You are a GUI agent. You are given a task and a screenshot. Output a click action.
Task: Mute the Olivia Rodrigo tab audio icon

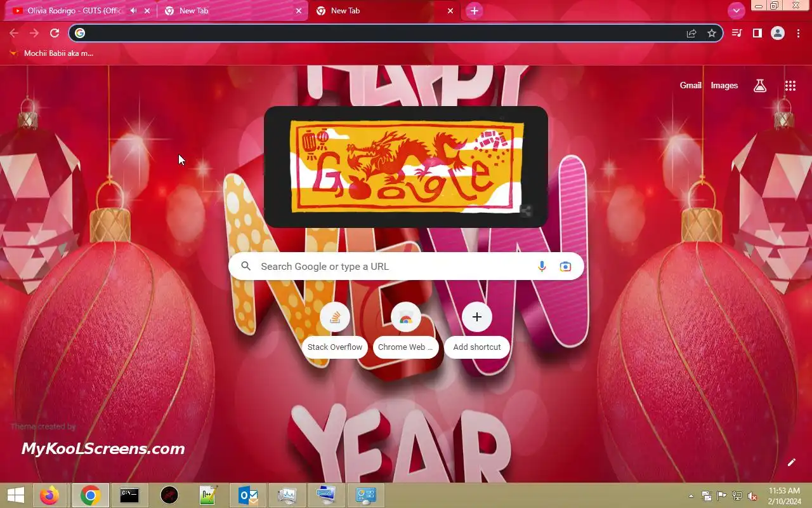[133, 11]
